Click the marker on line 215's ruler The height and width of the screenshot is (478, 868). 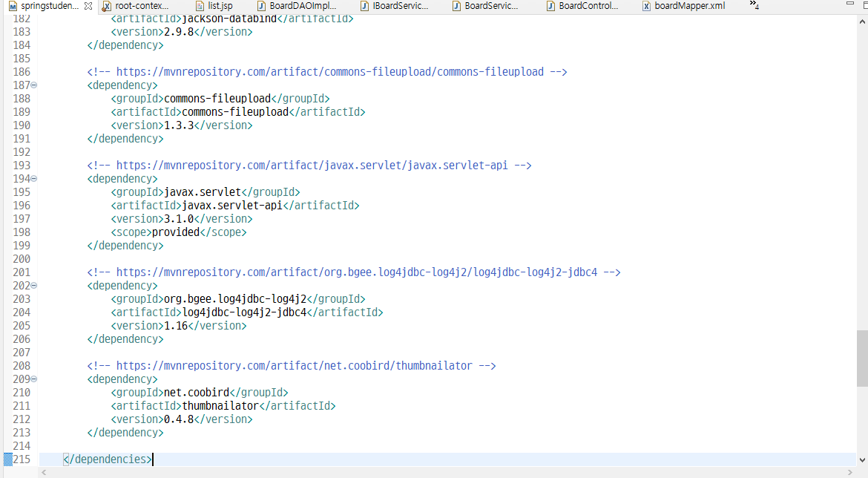coord(7,459)
